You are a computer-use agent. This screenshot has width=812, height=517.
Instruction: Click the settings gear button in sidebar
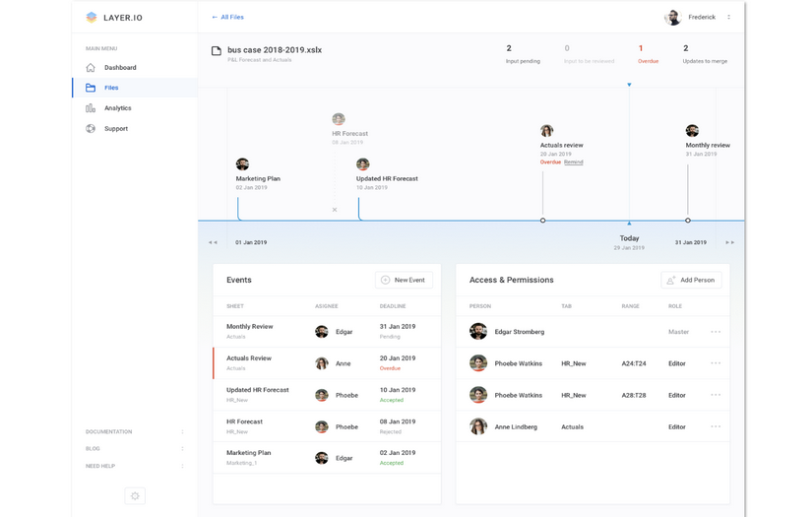pyautogui.click(x=135, y=495)
